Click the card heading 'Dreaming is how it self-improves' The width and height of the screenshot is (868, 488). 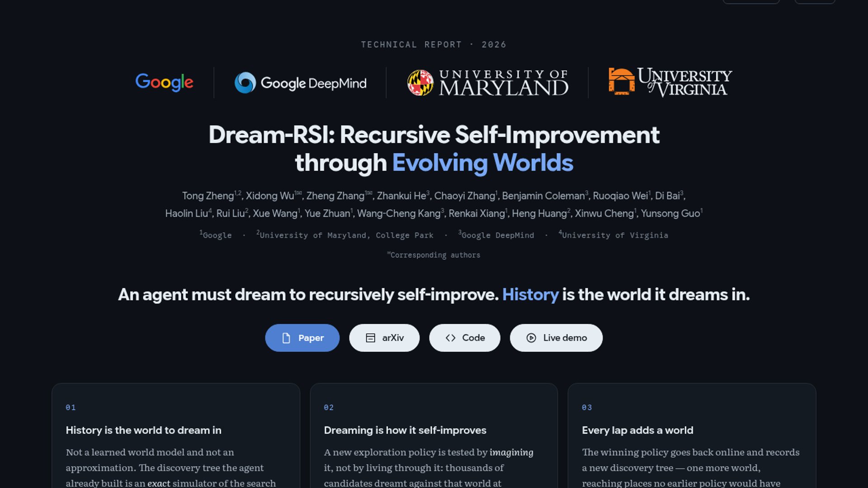point(405,430)
